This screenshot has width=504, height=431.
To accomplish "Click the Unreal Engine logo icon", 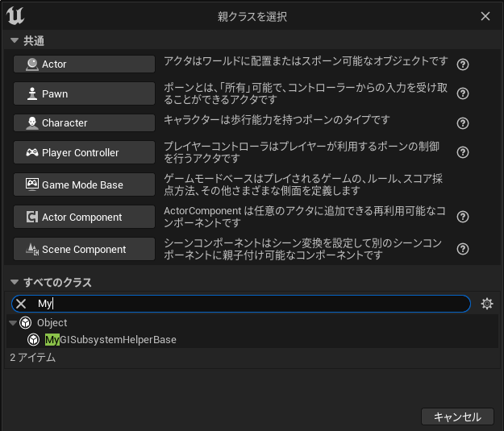I will point(15,16).
